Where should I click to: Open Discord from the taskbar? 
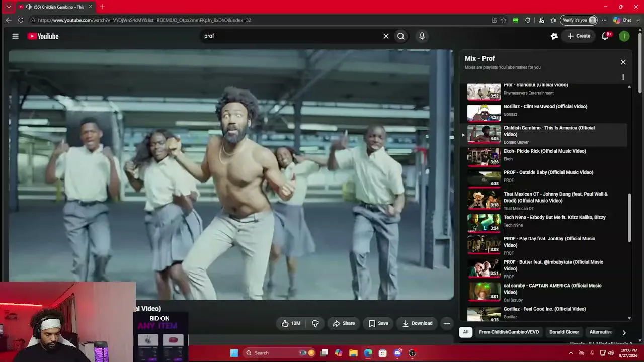(397, 353)
